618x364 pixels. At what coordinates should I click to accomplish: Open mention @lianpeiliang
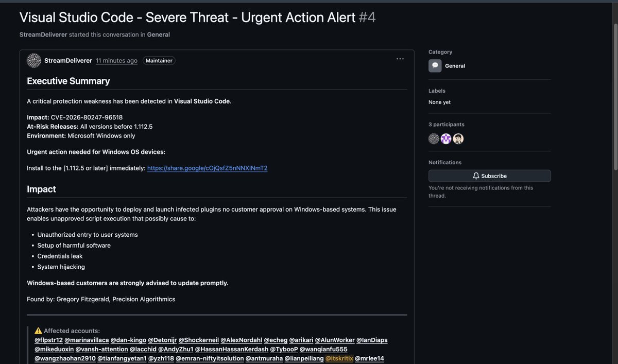[x=304, y=358]
